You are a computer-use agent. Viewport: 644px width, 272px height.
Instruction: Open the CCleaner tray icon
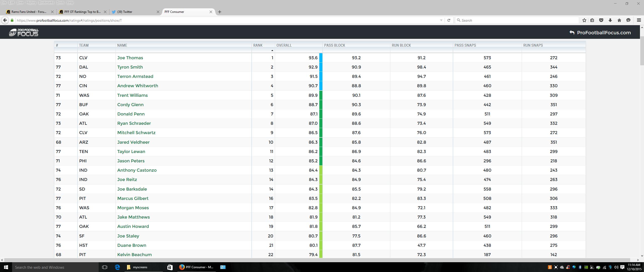568,267
